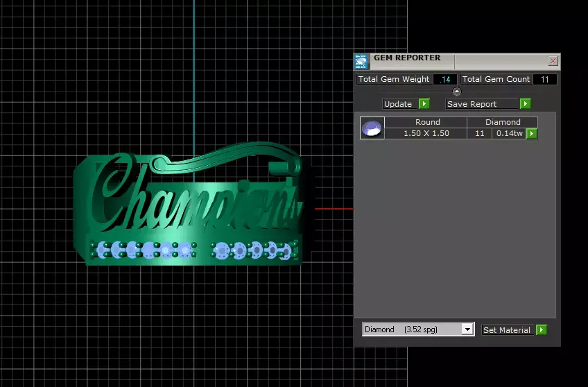
Task: Click the gem quantity cell showing 11
Action: click(480, 133)
